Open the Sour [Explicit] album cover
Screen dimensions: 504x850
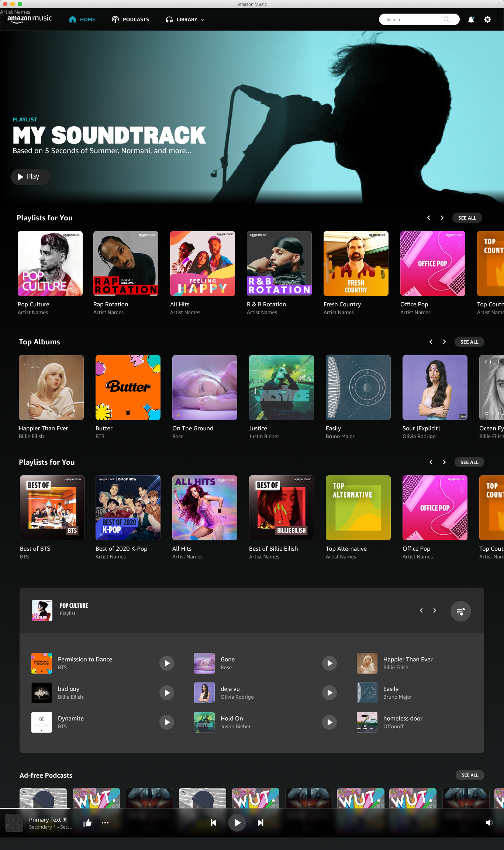point(435,388)
